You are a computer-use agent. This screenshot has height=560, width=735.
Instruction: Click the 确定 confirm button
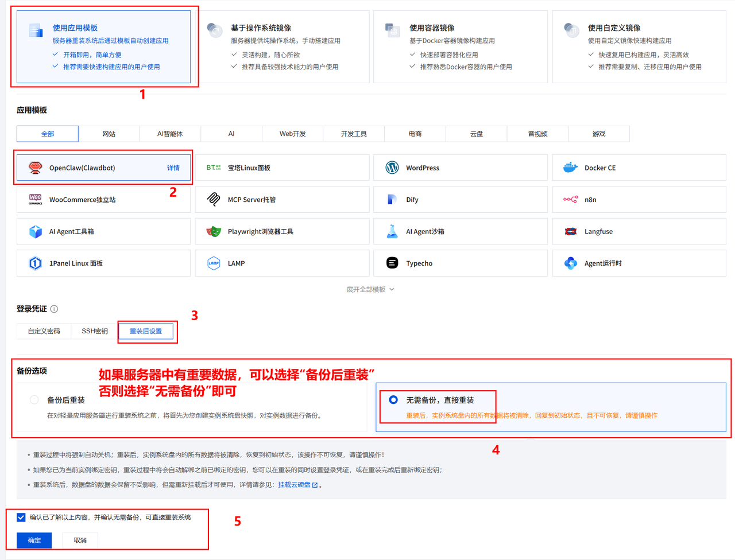(33, 540)
